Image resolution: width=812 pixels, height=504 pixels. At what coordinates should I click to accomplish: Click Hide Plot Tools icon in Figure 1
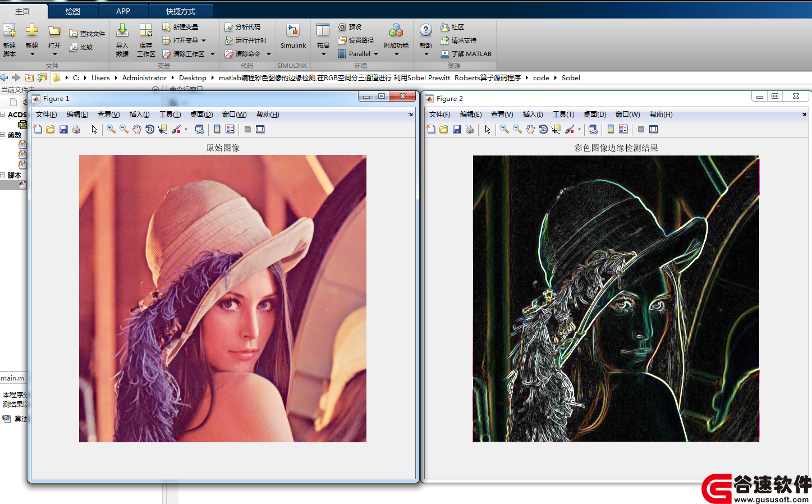[x=247, y=129]
